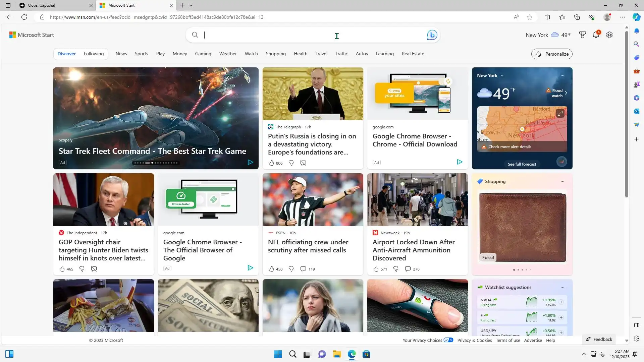
Task: Expand the weather map to full view
Action: pyautogui.click(x=560, y=114)
